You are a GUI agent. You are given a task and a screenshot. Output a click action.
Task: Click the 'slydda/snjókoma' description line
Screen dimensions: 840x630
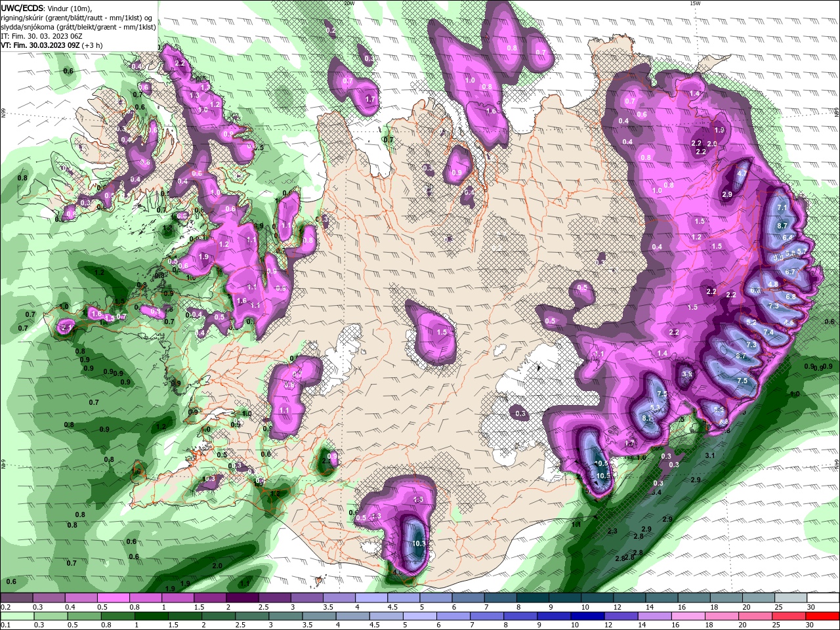point(78,27)
